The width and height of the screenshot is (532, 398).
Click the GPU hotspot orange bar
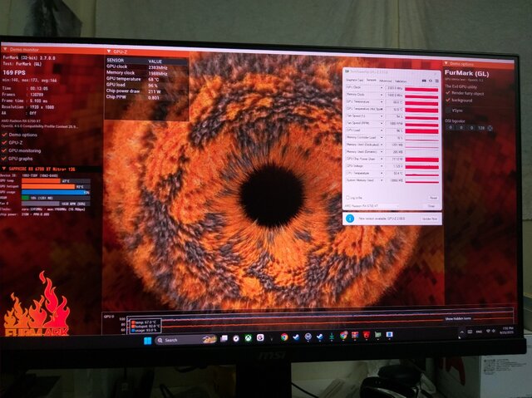point(48,186)
